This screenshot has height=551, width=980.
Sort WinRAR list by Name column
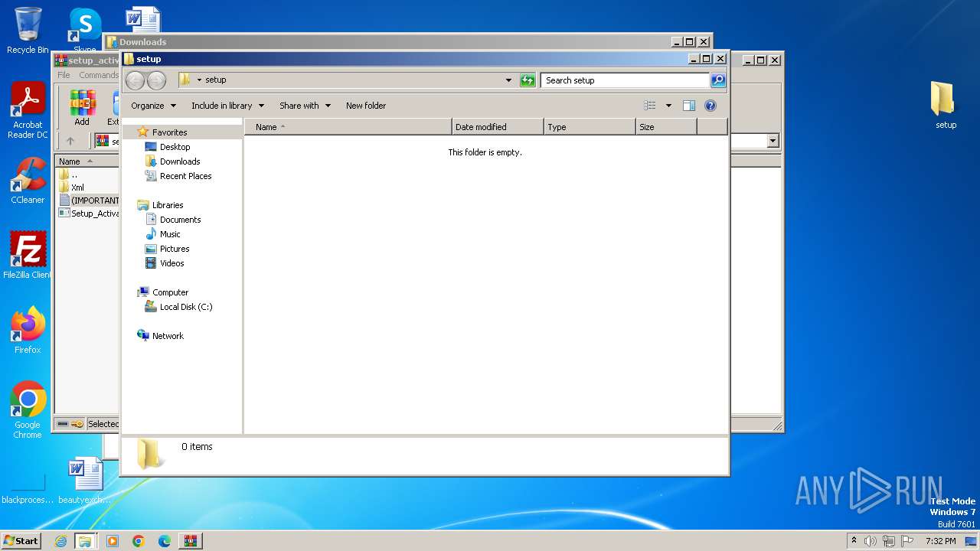coord(87,161)
